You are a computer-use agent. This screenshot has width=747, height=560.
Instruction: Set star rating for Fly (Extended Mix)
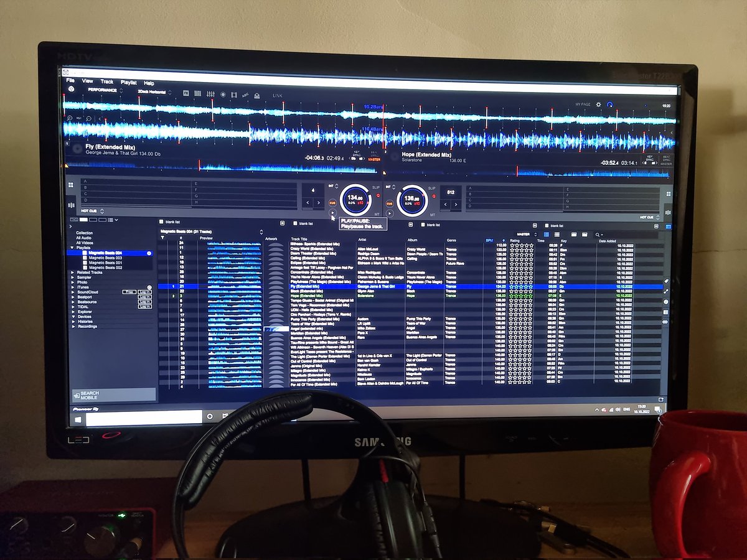521,287
